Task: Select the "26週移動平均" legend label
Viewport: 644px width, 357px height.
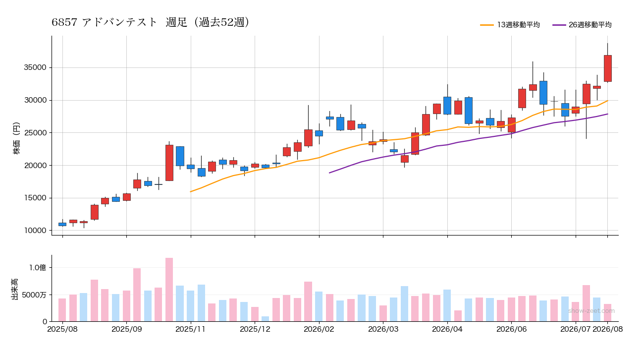Action: pos(590,25)
